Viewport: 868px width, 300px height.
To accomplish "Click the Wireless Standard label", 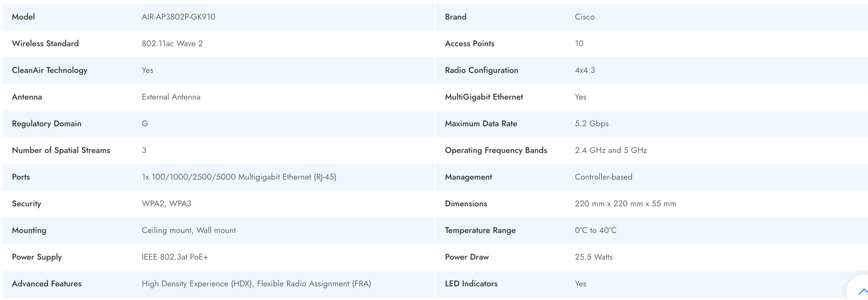I will tap(45, 44).
